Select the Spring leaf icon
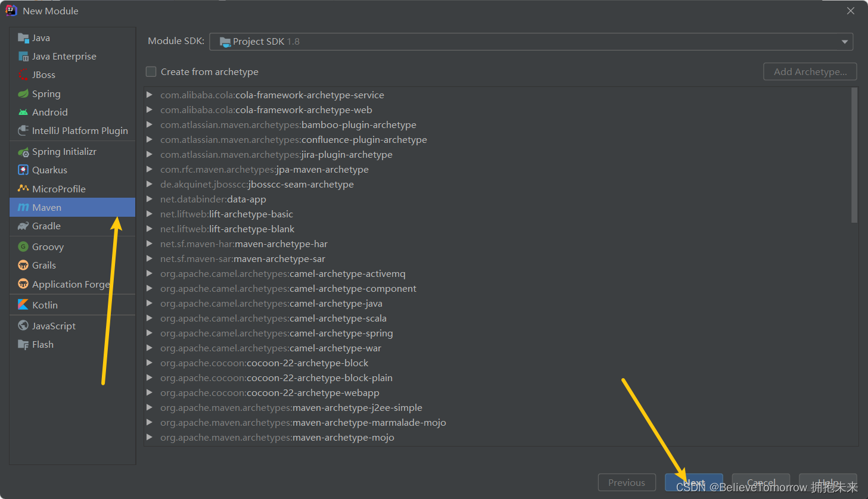The image size is (868, 499). pyautogui.click(x=23, y=94)
